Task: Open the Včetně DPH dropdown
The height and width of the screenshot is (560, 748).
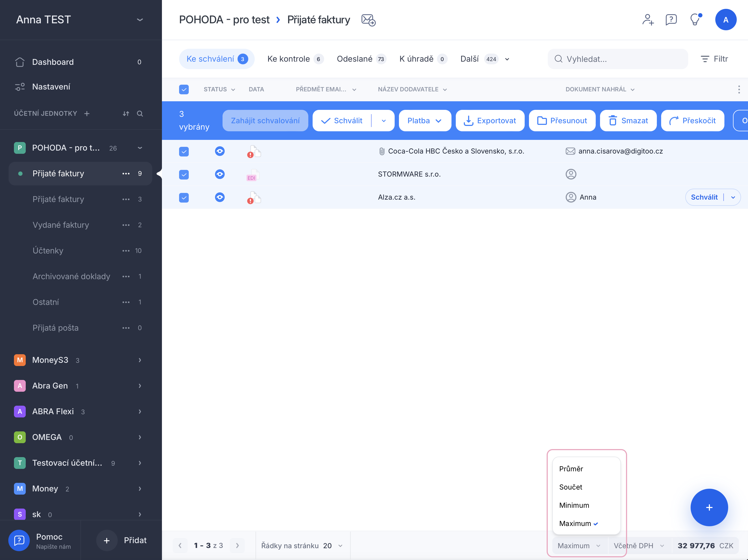Action: [x=639, y=546]
